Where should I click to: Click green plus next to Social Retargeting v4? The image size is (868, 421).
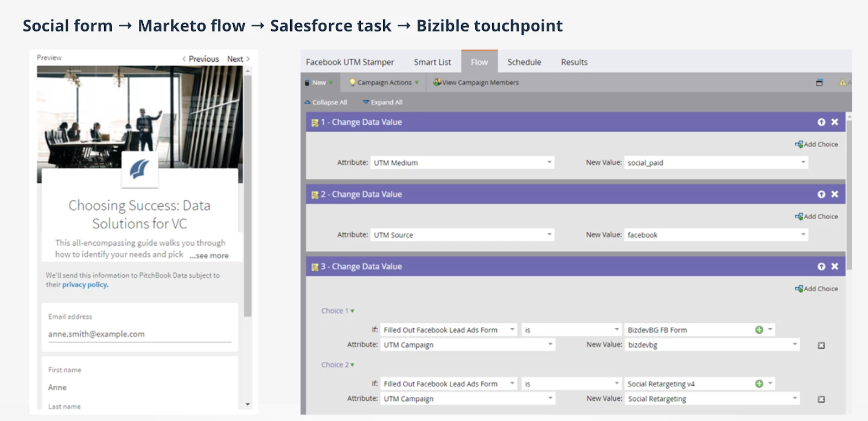pyautogui.click(x=759, y=384)
